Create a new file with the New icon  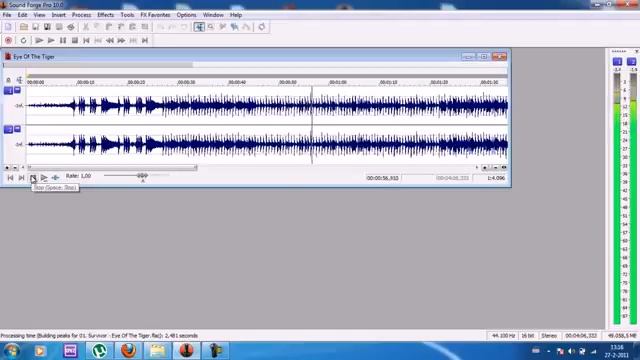(x=8, y=27)
